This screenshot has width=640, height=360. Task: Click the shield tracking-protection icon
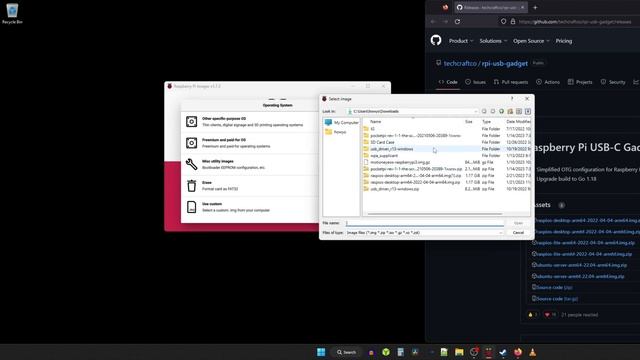click(504, 22)
